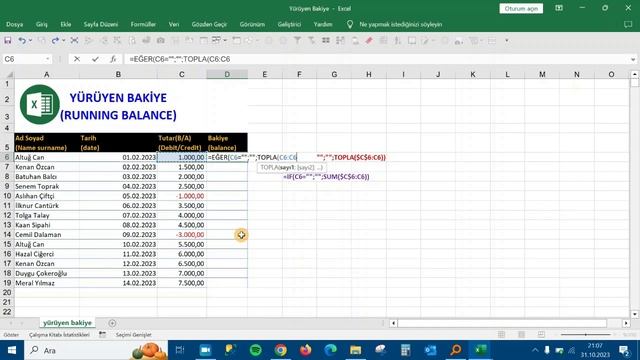Click the Redo arrow icon

[x=55, y=40]
